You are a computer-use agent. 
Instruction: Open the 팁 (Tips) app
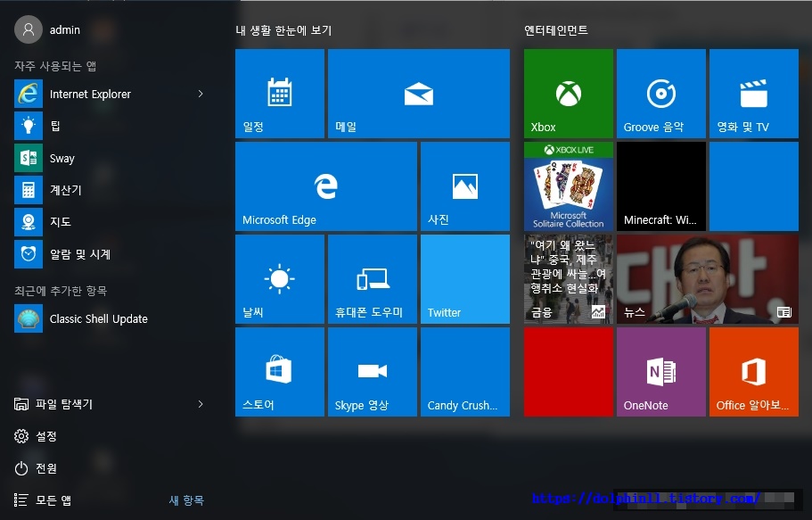click(109, 126)
